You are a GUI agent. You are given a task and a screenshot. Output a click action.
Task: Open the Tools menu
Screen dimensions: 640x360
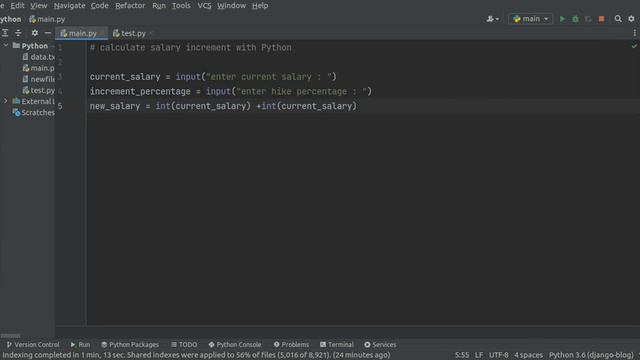point(181,6)
